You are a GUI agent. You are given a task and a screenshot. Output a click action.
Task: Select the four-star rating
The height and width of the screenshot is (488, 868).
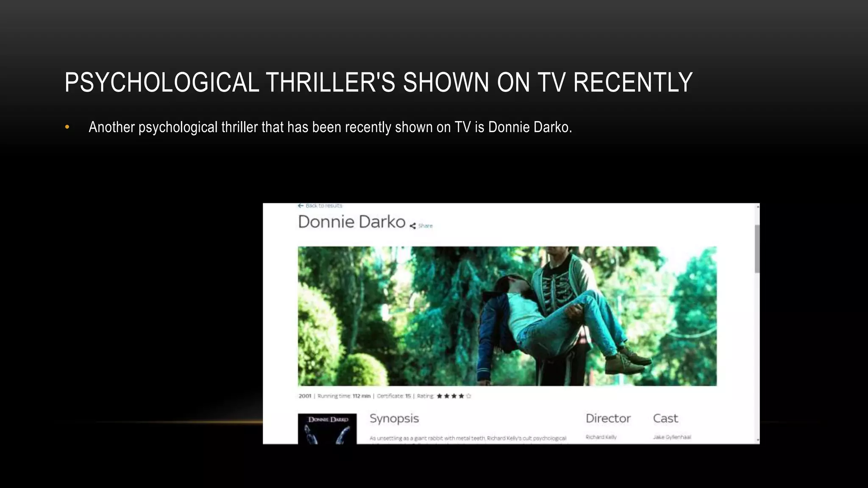[x=454, y=396]
